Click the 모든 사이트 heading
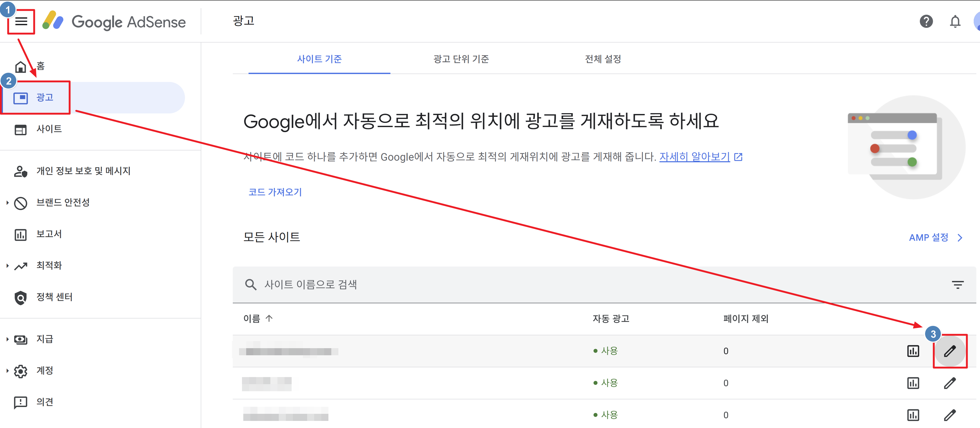 (272, 237)
